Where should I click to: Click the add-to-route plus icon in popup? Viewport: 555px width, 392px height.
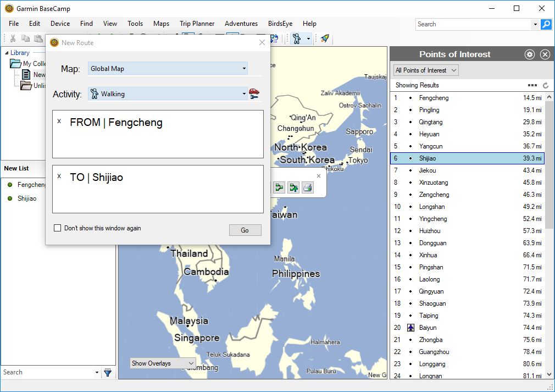(x=293, y=187)
